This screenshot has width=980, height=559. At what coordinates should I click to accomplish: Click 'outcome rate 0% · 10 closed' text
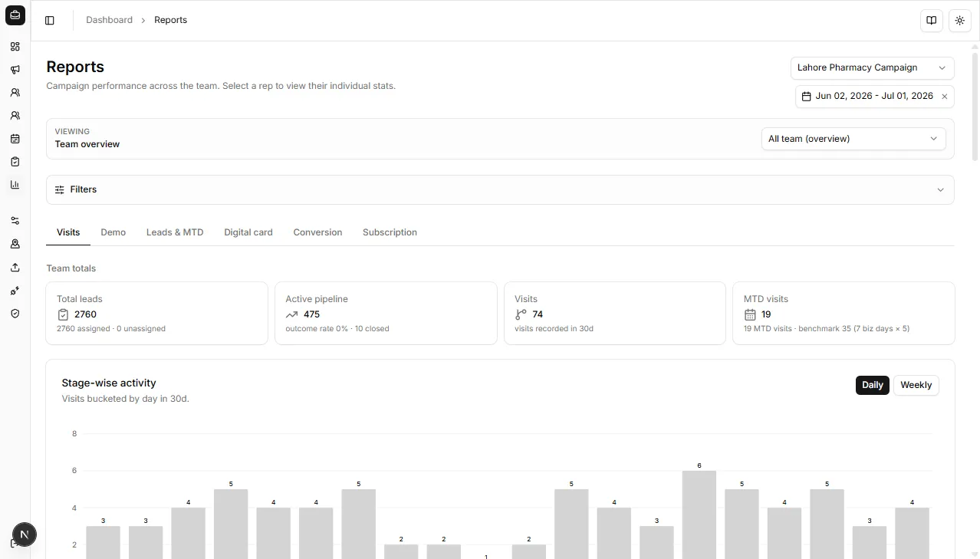(337, 329)
